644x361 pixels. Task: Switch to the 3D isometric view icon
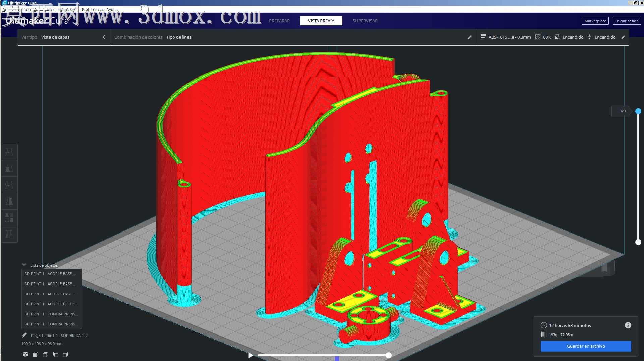pyautogui.click(x=25, y=354)
